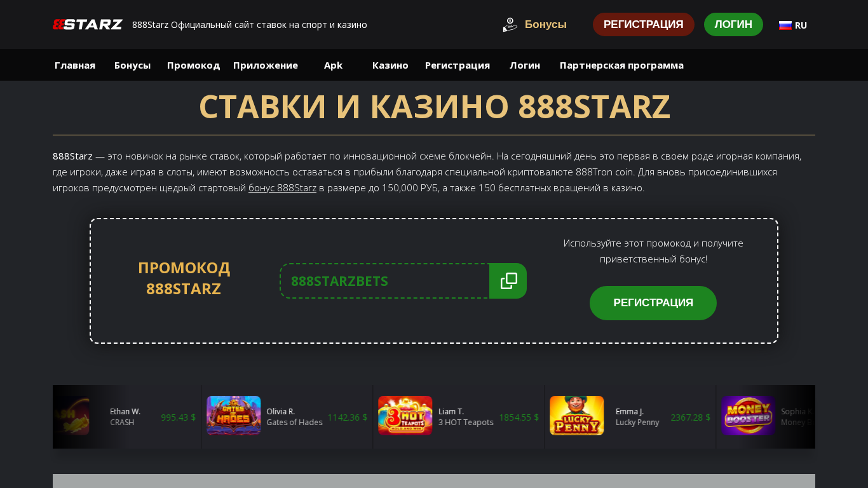Click the bonus hand-coin icon
Viewport: 868px width, 488px height.
(x=510, y=25)
